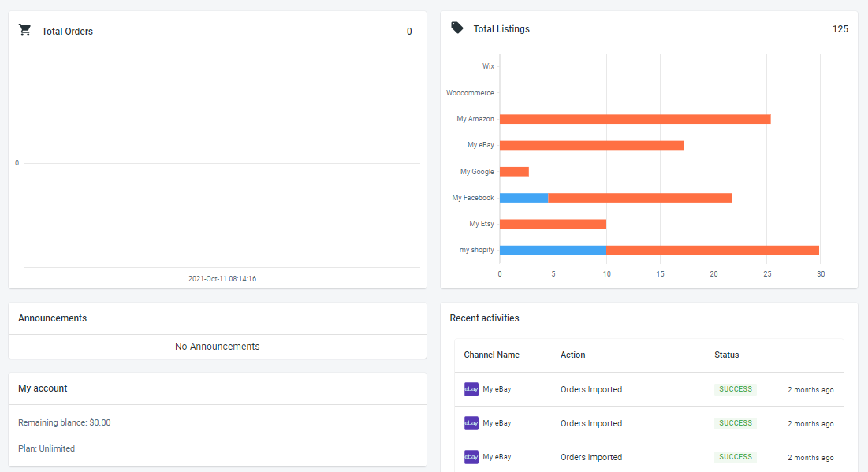Click the Wix label on the chart axis

(x=488, y=66)
